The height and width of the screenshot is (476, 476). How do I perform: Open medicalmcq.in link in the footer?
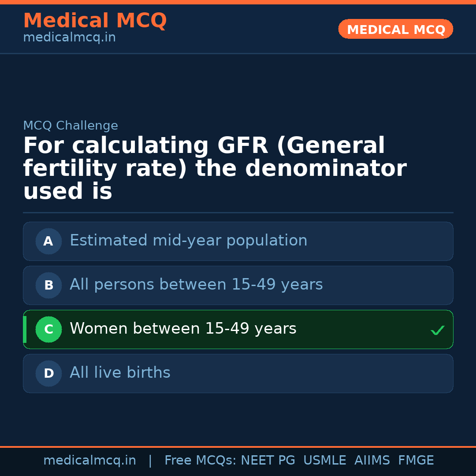pyautogui.click(x=89, y=461)
